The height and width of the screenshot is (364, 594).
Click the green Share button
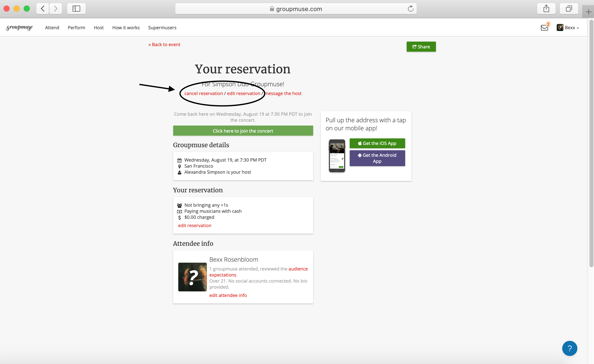(x=421, y=47)
